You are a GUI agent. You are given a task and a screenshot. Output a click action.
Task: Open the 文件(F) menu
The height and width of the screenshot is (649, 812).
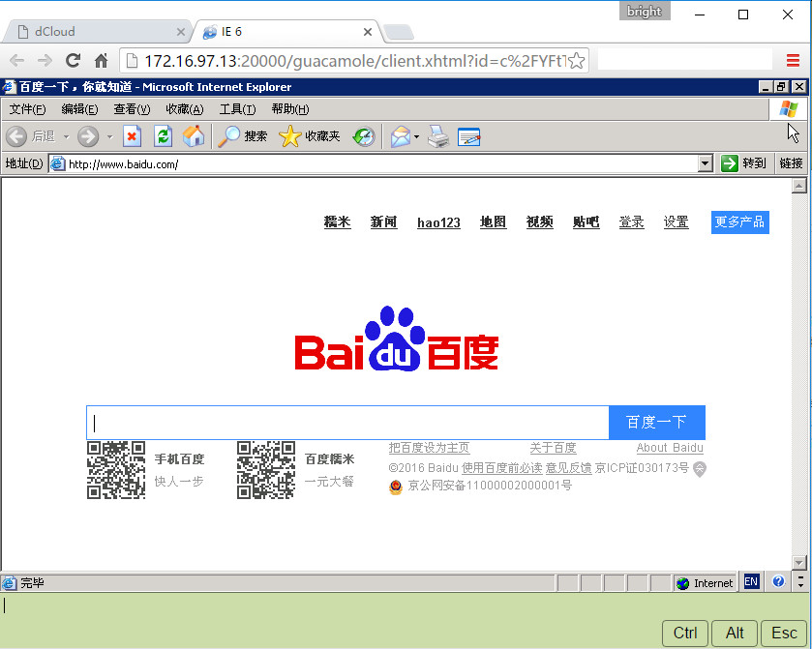coord(27,109)
